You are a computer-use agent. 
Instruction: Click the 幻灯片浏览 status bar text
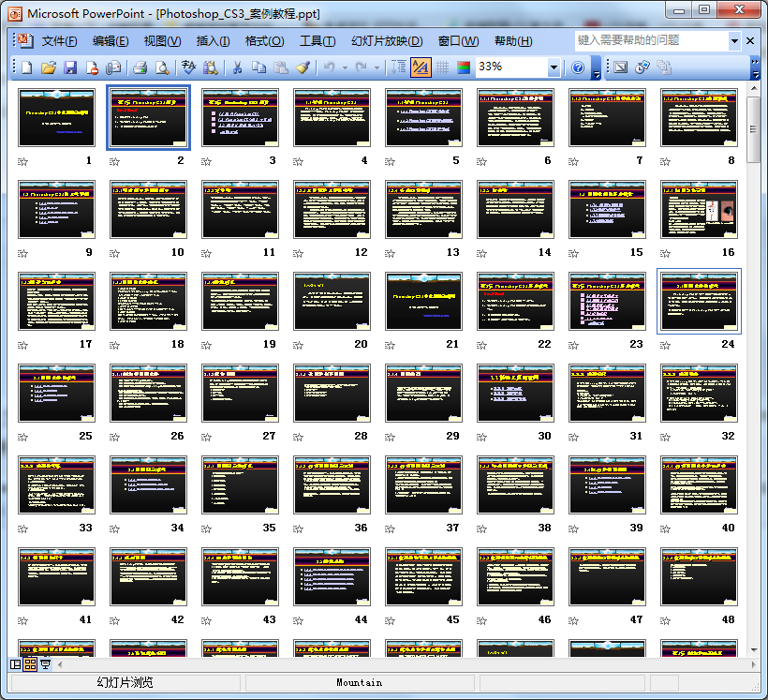click(x=126, y=682)
